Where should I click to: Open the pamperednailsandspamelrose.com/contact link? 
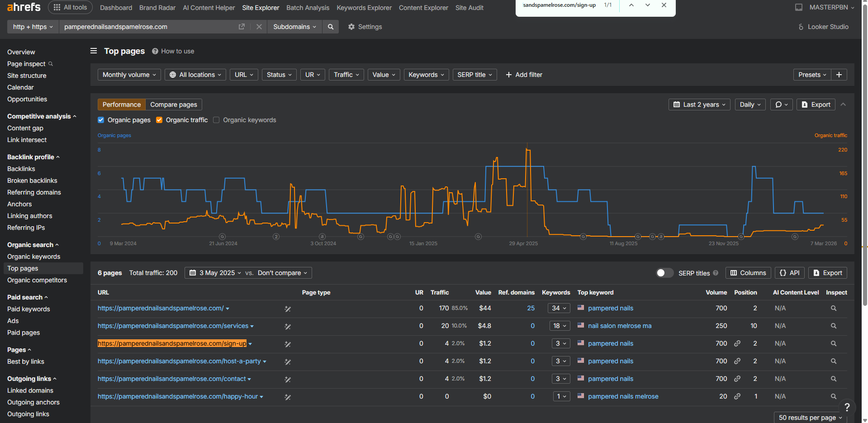(172, 379)
